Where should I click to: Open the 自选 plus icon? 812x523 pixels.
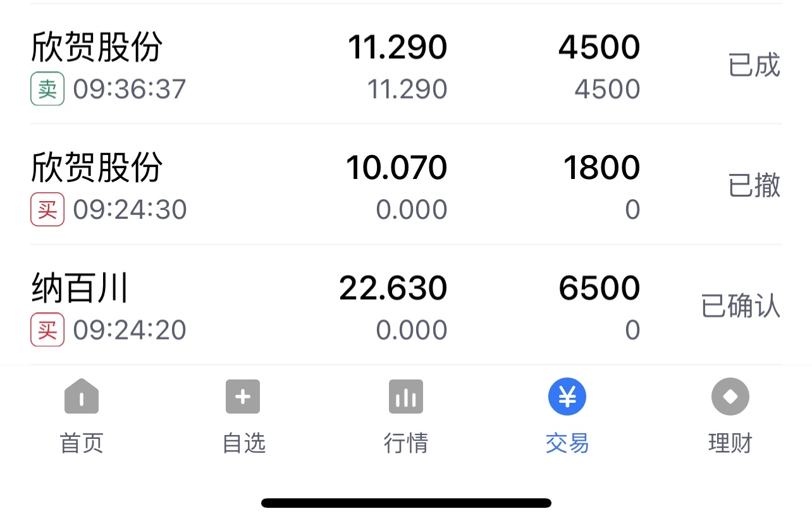pyautogui.click(x=243, y=397)
